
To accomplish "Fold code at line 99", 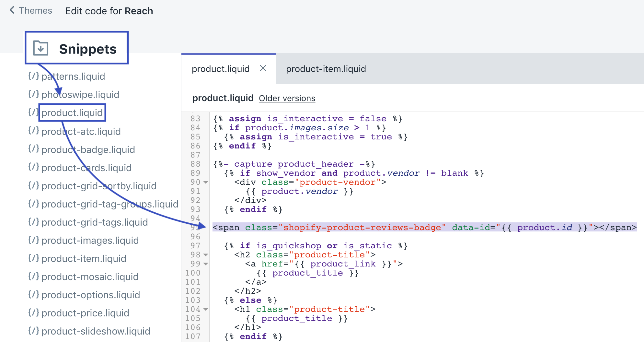I will (206, 264).
